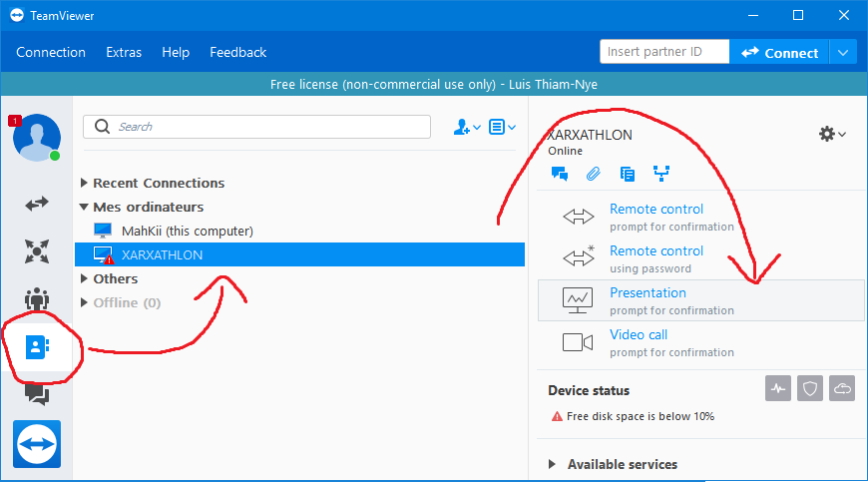Expand the Recent Connections group
The height and width of the screenshot is (482, 868).
(84, 183)
